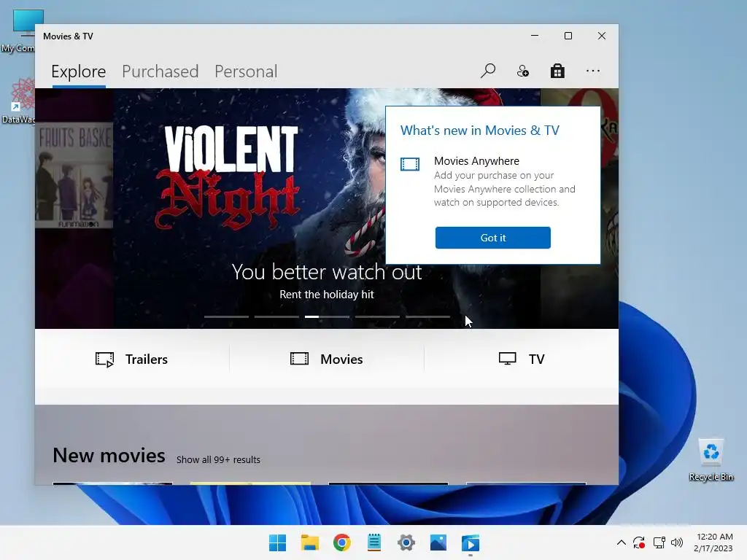
Task: Click the network tray icon
Action: [659, 542]
